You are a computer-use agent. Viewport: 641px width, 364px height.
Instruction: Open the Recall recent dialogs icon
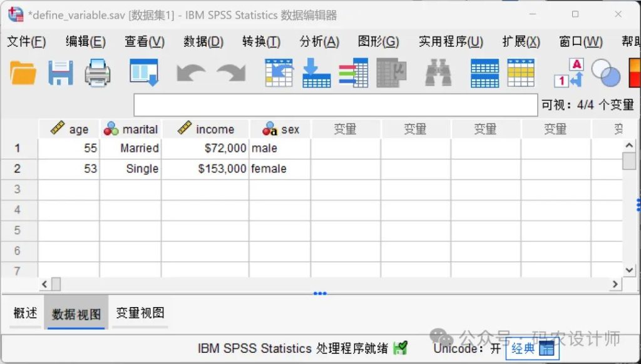click(143, 73)
